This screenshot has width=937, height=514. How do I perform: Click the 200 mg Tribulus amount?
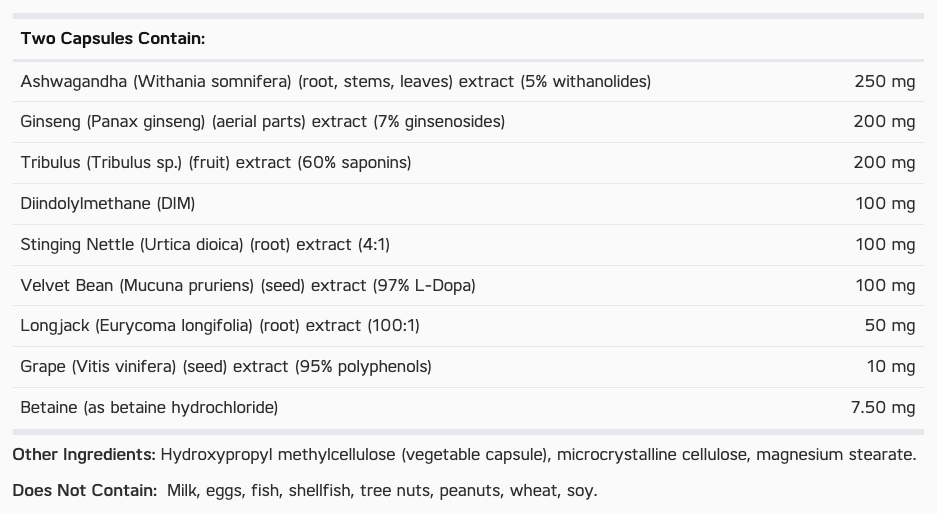(x=884, y=163)
